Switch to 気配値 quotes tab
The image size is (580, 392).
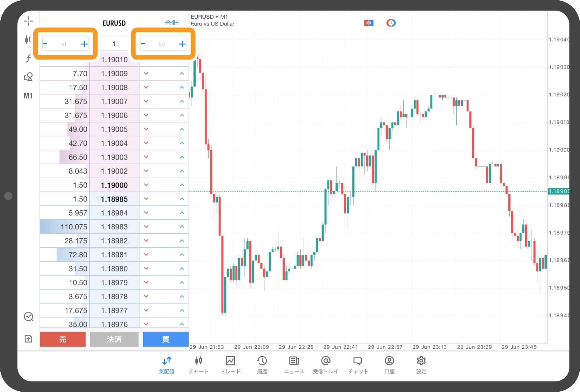(x=167, y=365)
